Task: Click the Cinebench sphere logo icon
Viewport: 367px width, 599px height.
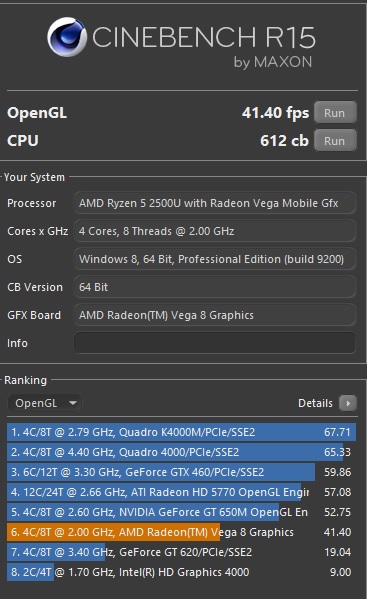Action: pos(67,37)
